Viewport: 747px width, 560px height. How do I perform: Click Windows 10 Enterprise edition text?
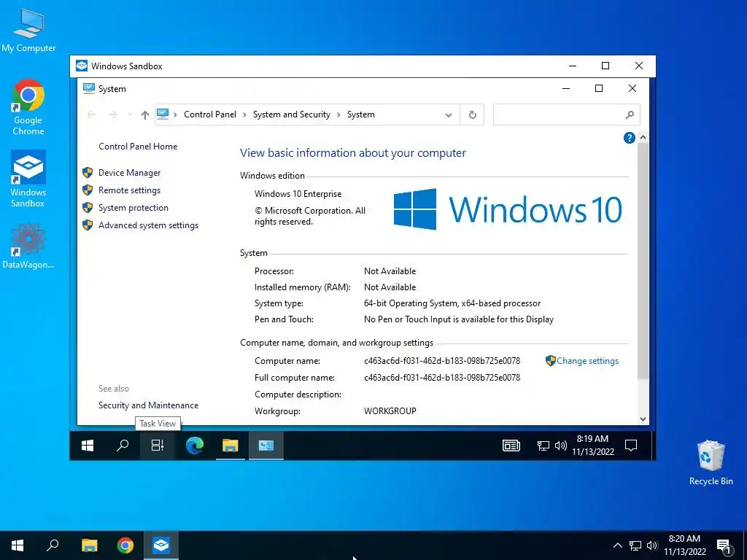[298, 194]
